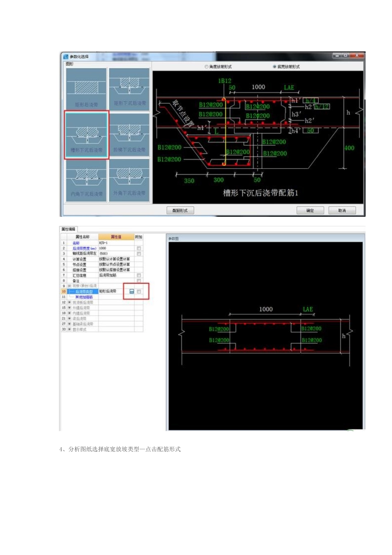Click the 400 depth dimension in diagram
This screenshot has width=392, height=555.
(x=349, y=148)
